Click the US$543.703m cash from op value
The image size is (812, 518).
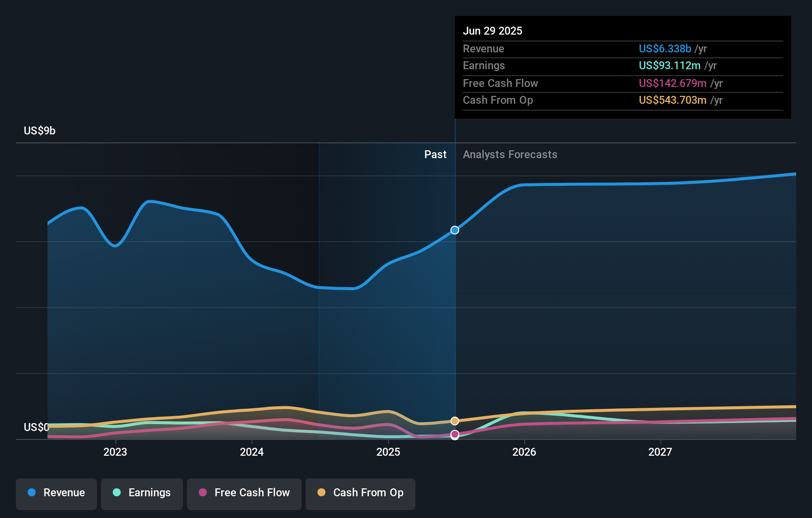(x=673, y=100)
